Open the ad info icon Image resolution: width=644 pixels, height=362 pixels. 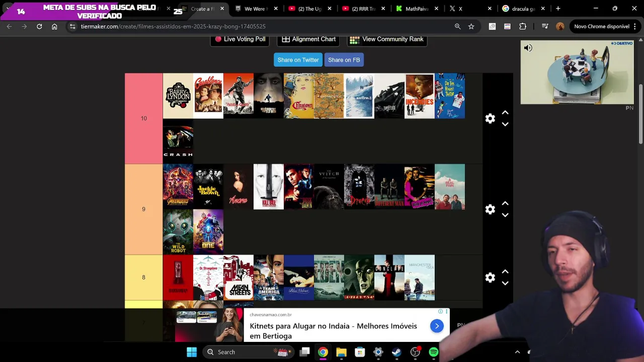(x=440, y=311)
